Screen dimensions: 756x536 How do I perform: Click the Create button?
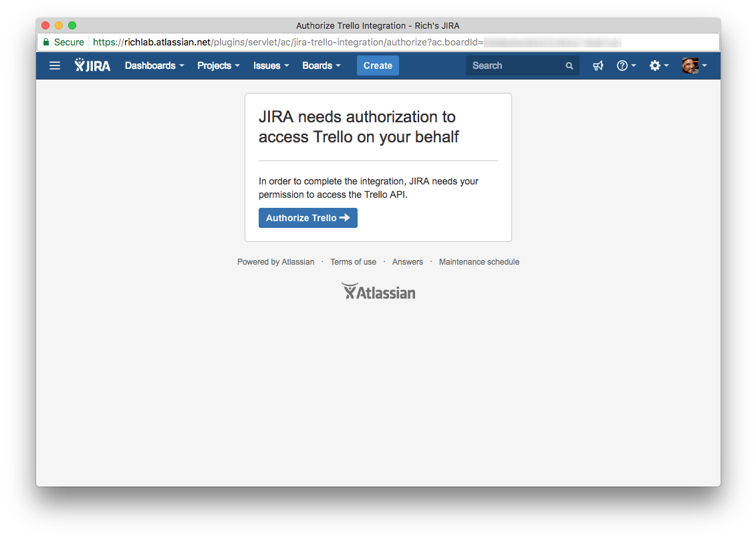click(x=378, y=65)
